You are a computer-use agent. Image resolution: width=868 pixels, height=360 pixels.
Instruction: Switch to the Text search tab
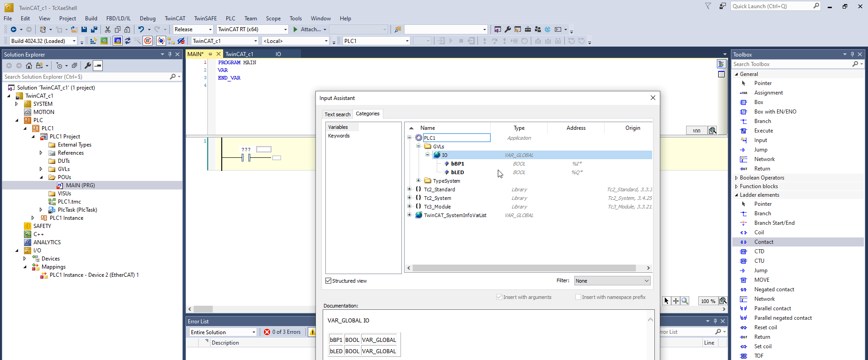pos(337,114)
